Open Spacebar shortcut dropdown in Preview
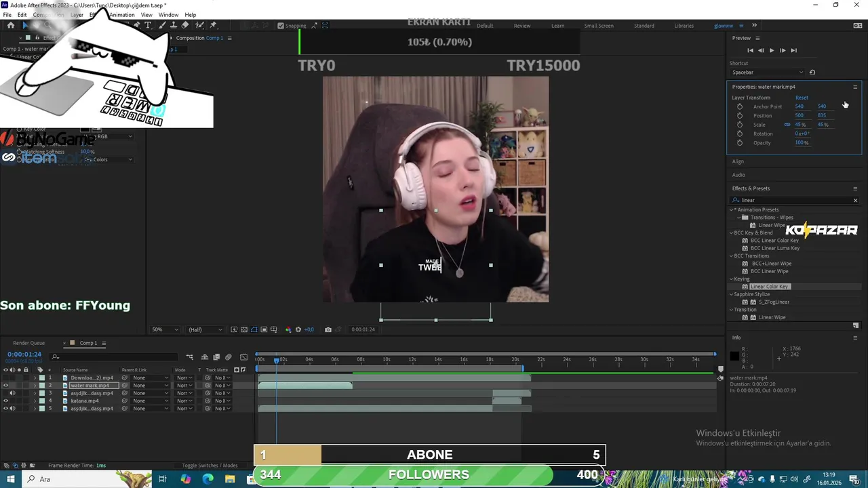 [x=768, y=73]
